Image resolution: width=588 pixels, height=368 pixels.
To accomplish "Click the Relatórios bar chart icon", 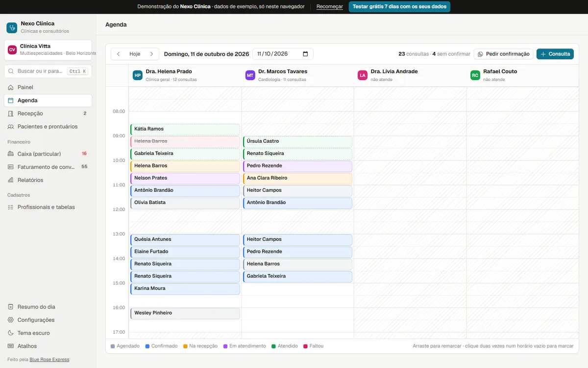I will coord(11,180).
